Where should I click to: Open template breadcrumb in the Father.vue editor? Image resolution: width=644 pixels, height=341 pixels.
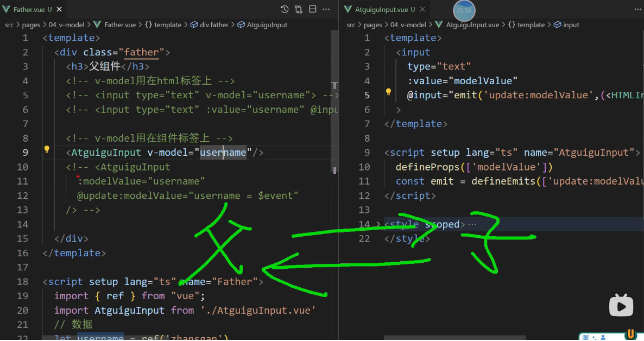(x=163, y=24)
